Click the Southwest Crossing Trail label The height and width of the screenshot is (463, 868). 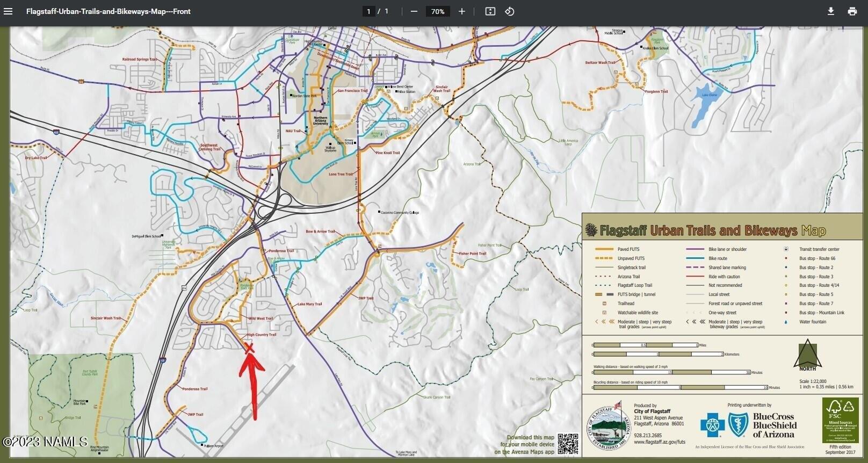209,147
